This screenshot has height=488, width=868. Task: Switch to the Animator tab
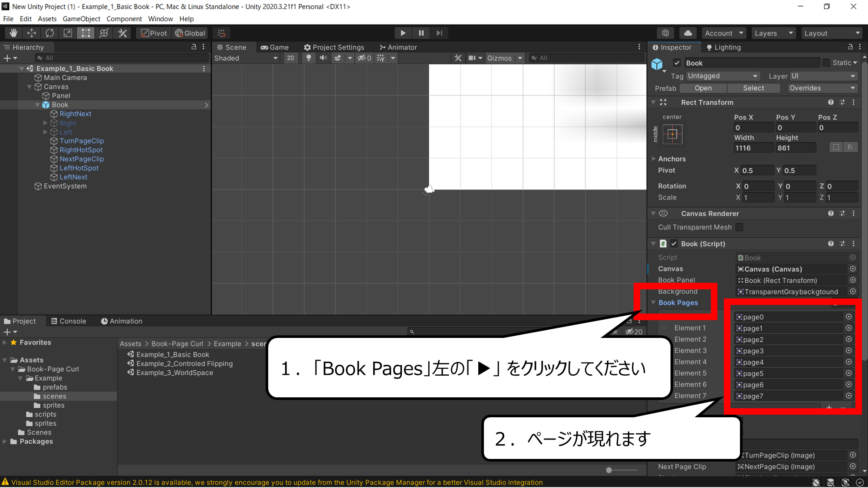coord(398,47)
